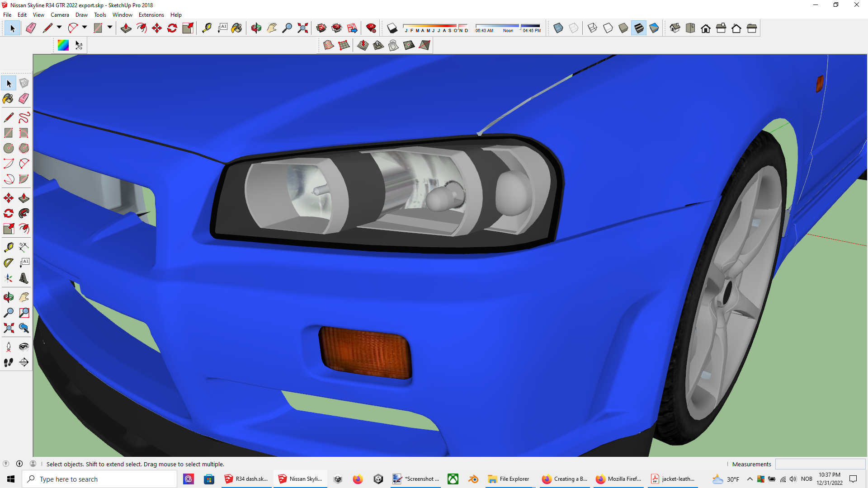Open the Window menu

122,15
